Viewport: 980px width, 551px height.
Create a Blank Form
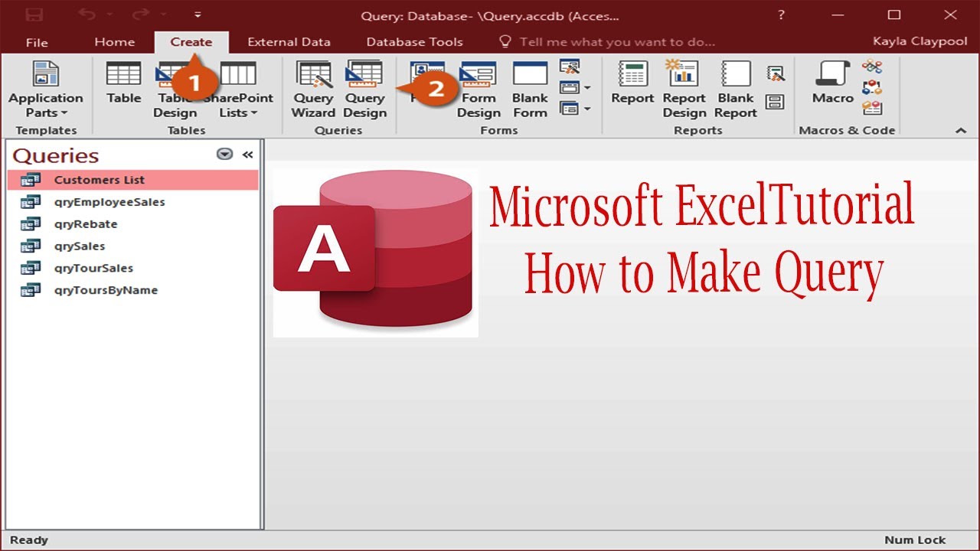pyautogui.click(x=530, y=90)
